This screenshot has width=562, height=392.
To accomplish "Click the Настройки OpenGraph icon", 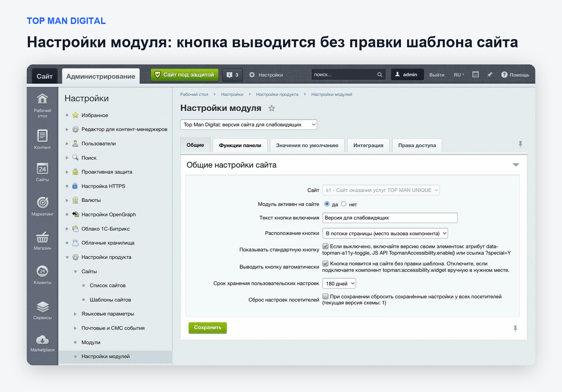I will coord(75,214).
